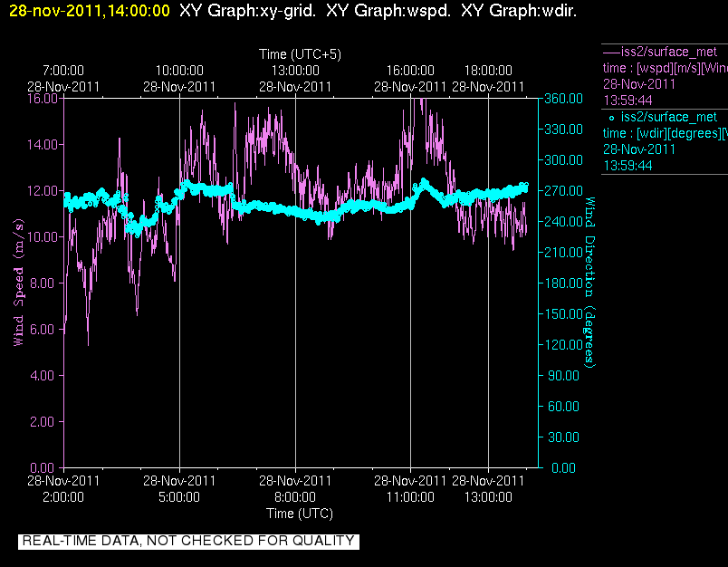Click the '5:00:00' bottom axis tick label
This screenshot has width=728, height=567.
pos(179,497)
